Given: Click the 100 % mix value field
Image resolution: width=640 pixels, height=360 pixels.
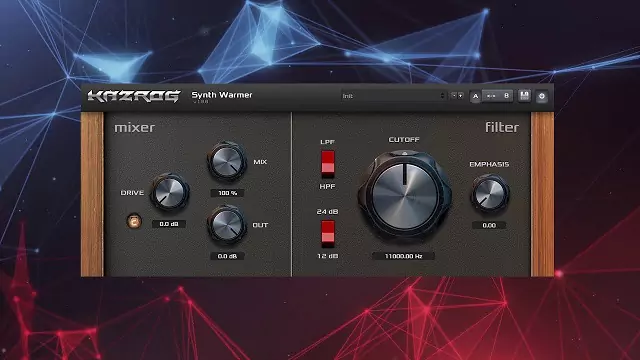Looking at the screenshot, I should pyautogui.click(x=227, y=193).
